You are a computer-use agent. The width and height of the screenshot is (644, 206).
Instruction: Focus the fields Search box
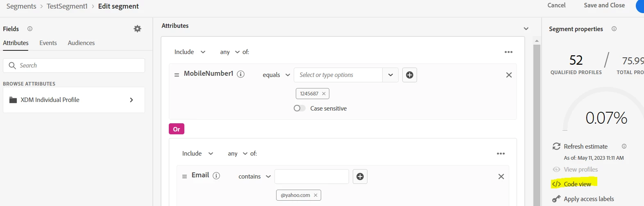coord(74,66)
